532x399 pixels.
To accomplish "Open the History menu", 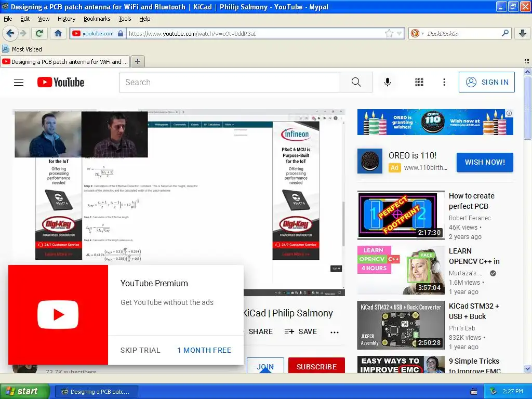I will pyautogui.click(x=66, y=19).
